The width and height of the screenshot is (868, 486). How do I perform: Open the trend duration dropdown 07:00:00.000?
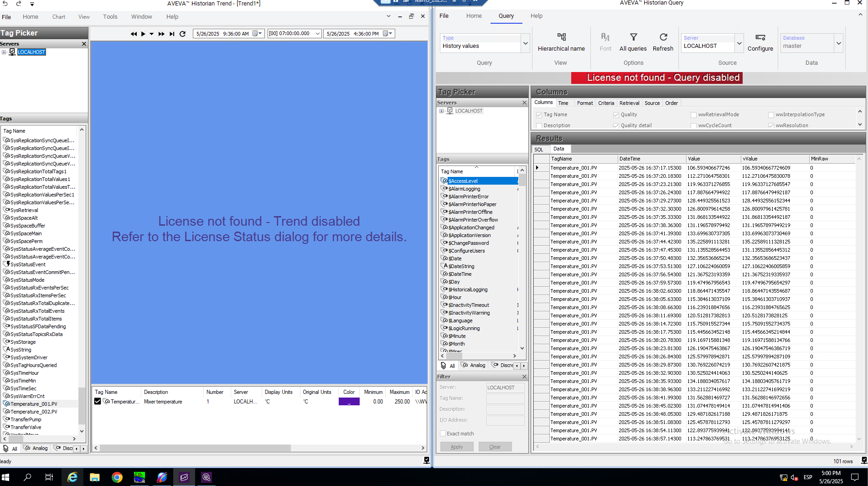(x=318, y=34)
